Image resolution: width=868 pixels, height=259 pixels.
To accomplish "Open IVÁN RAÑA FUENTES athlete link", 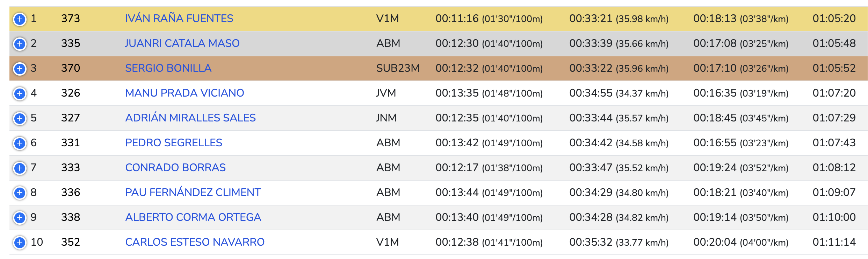I will [179, 18].
